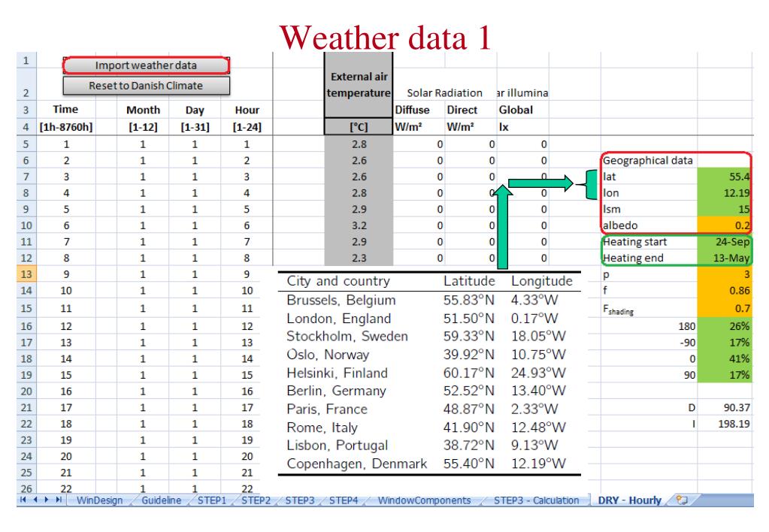Click the [1h-8760h] unit cell

point(65,126)
